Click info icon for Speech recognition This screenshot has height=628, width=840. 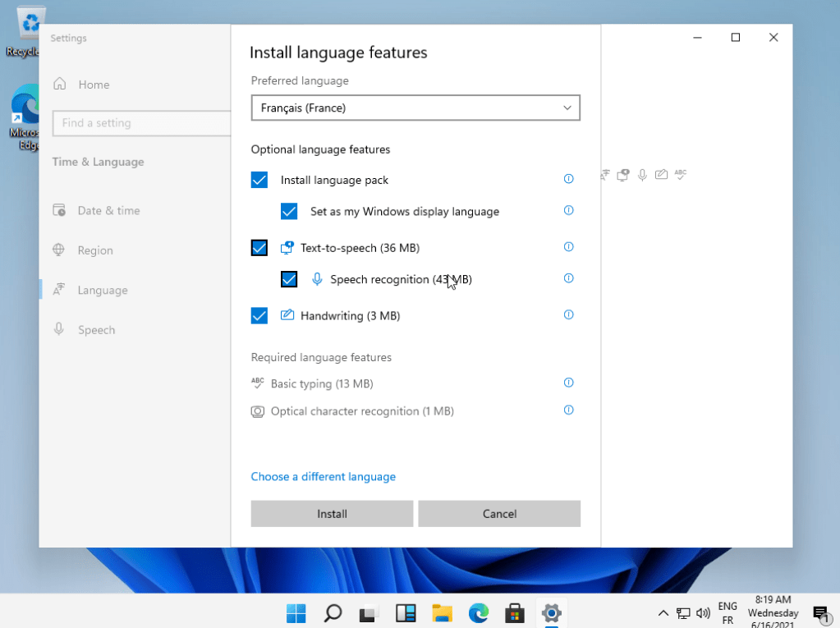tap(568, 278)
